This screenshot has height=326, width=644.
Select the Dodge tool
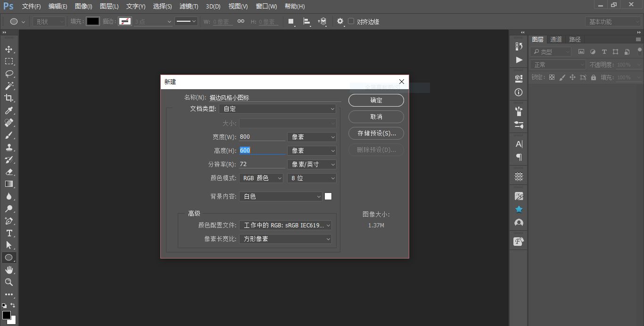tap(9, 209)
